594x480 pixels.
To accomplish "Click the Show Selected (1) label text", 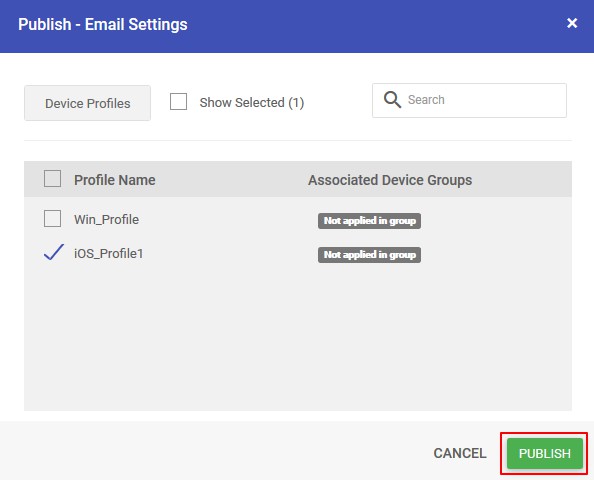I will point(252,103).
